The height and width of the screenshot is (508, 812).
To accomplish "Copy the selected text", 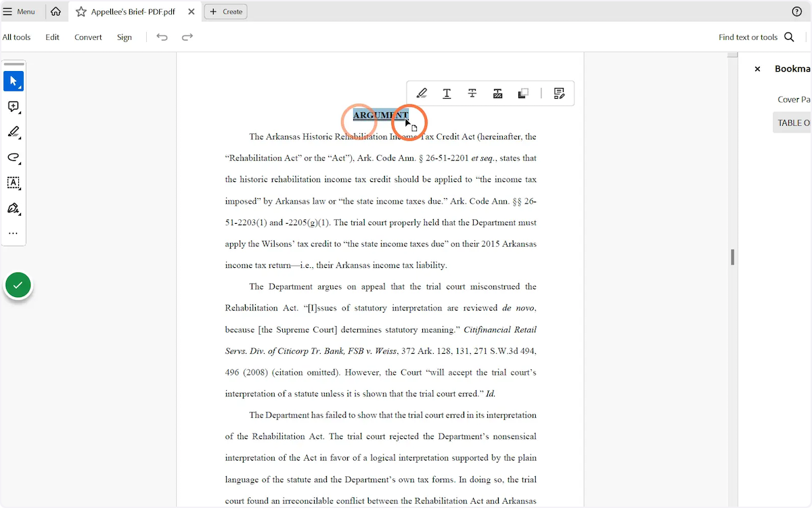I will click(x=523, y=93).
